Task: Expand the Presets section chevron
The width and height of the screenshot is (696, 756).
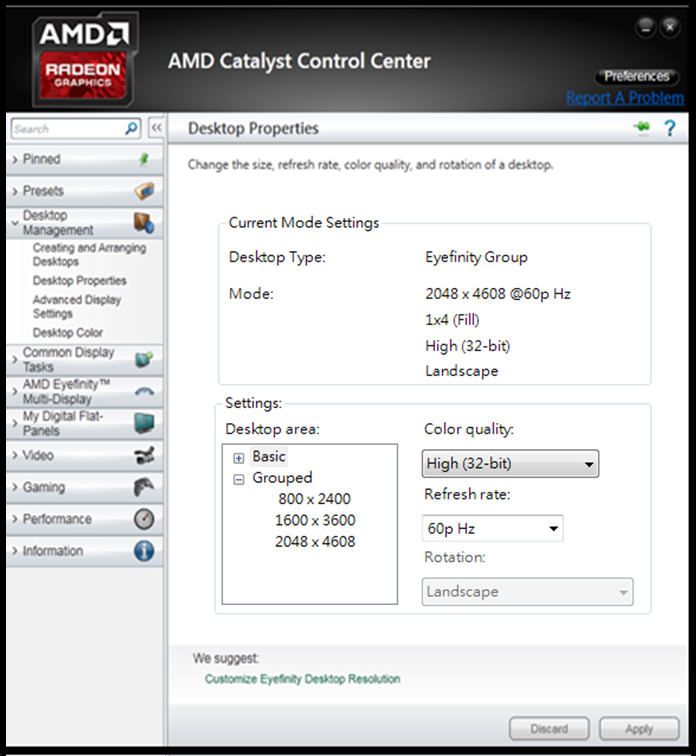Action: [x=15, y=191]
